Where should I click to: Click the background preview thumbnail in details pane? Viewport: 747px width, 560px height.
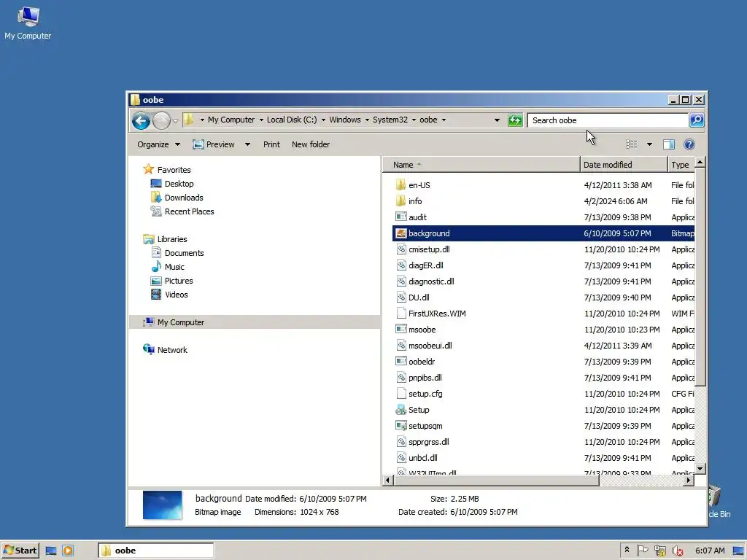coord(163,505)
